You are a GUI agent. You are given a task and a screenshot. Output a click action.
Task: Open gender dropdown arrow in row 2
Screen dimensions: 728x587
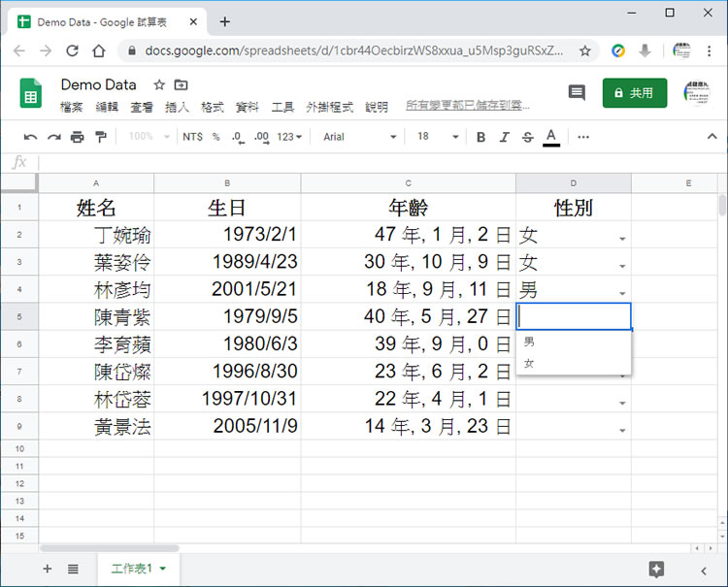click(x=622, y=238)
